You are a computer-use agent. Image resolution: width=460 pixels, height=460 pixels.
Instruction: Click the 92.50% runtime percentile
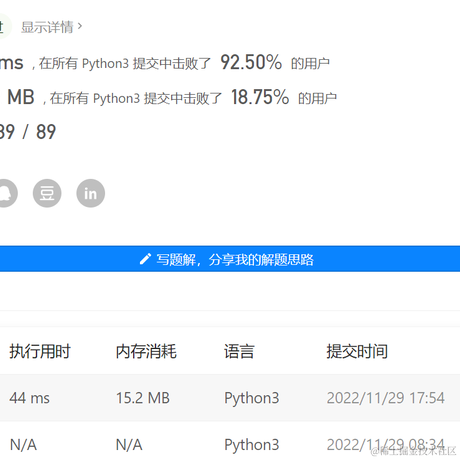pyautogui.click(x=251, y=62)
